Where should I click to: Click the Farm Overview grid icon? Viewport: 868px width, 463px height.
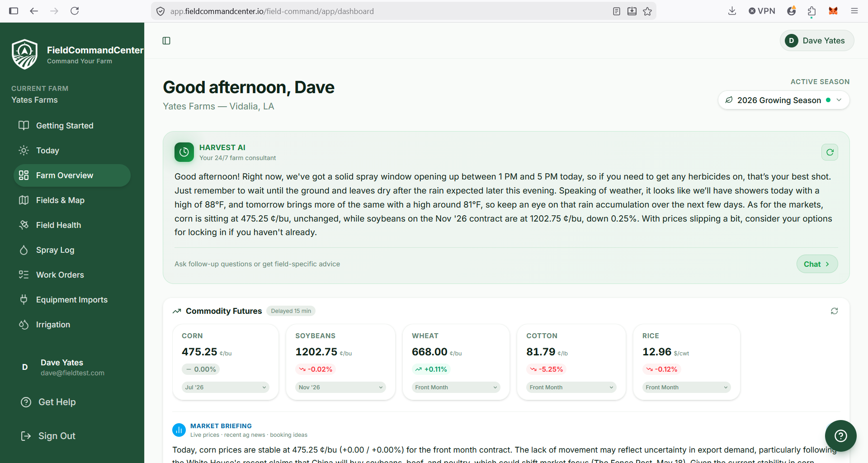tap(24, 175)
